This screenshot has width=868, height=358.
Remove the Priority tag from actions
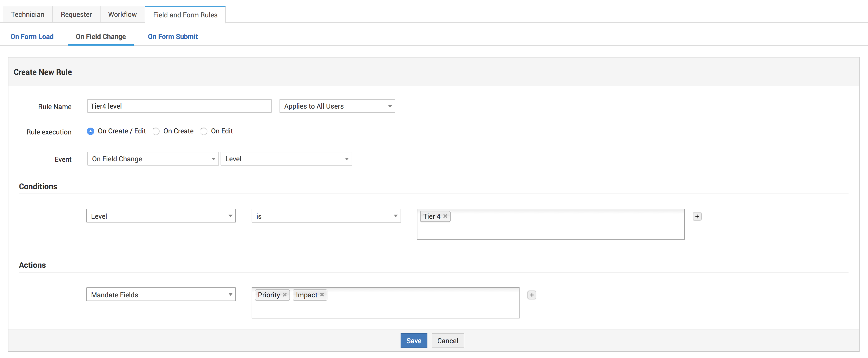pyautogui.click(x=285, y=295)
